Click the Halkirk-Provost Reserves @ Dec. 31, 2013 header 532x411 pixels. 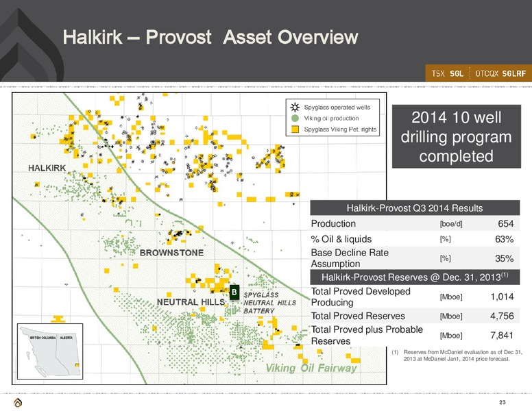pyautogui.click(x=415, y=277)
